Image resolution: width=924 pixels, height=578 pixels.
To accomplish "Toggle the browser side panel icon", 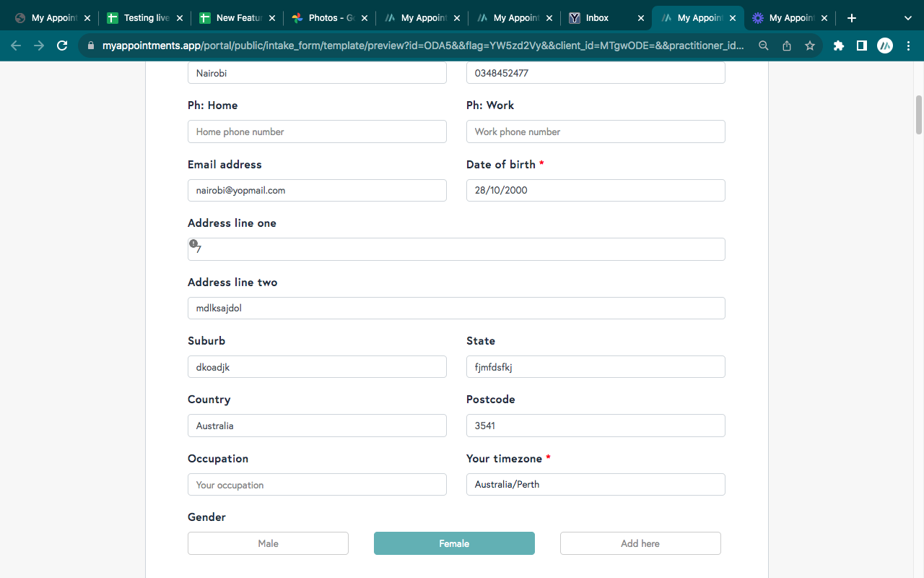I will click(x=861, y=46).
